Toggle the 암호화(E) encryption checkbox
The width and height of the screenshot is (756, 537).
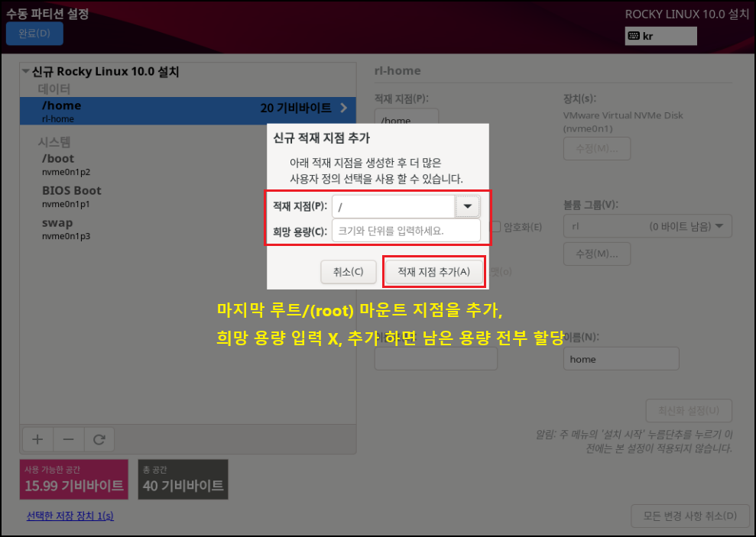click(496, 226)
